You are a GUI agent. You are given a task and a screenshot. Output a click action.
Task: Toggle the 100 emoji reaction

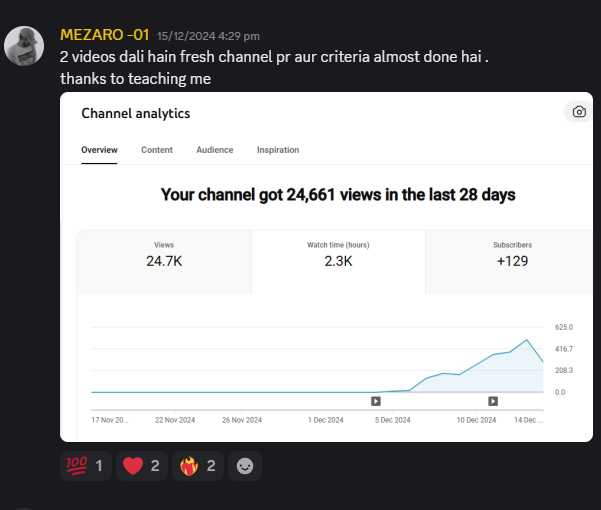point(86,466)
